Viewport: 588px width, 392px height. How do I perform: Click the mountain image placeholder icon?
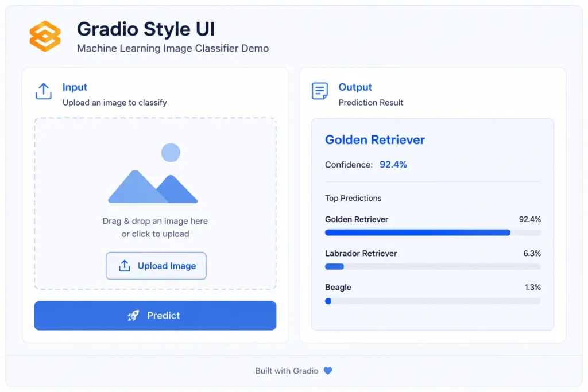tap(153, 173)
